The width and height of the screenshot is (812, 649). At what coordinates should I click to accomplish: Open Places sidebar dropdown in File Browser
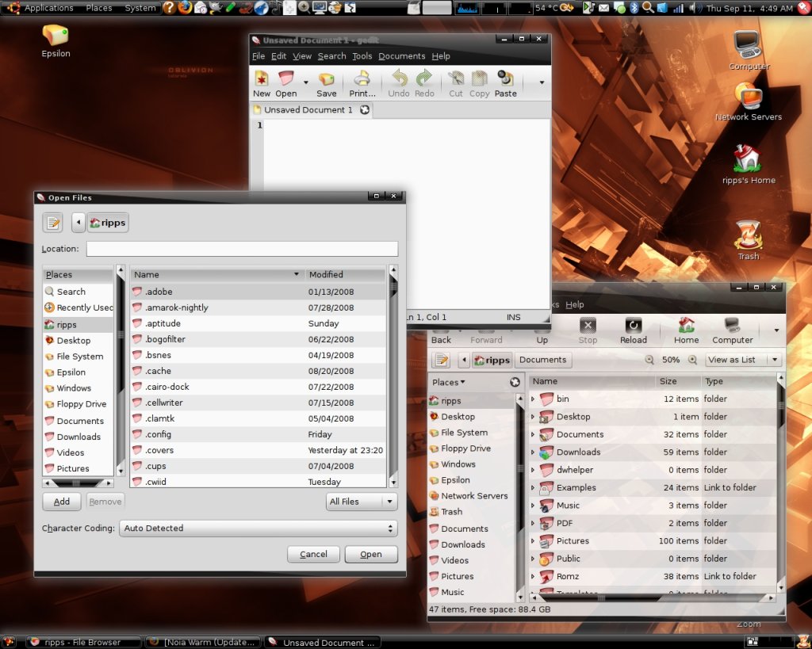coord(449,382)
